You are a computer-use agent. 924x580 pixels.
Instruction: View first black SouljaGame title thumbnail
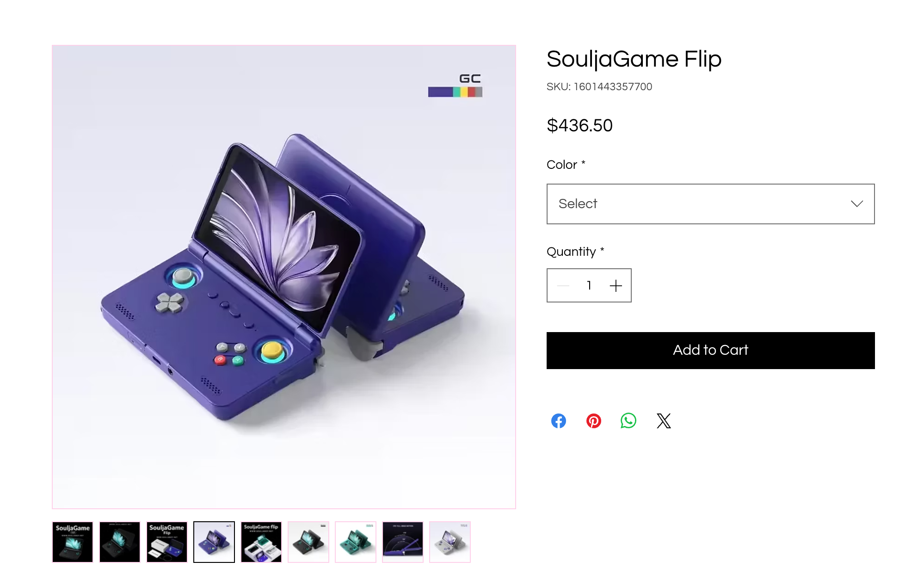pos(73,542)
